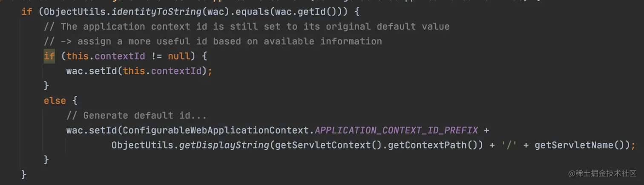This screenshot has width=644, height=185.
Task: Click the null keyword
Action: tap(179, 56)
